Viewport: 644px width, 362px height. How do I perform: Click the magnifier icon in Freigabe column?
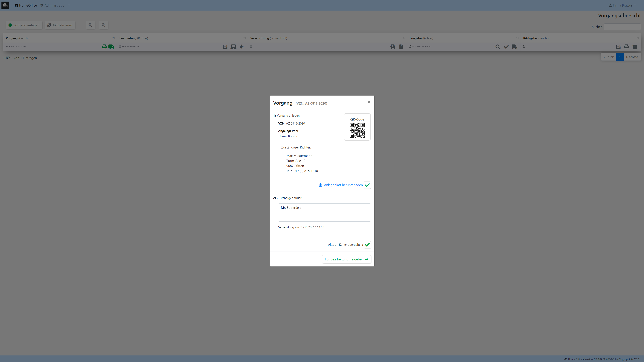click(x=498, y=47)
